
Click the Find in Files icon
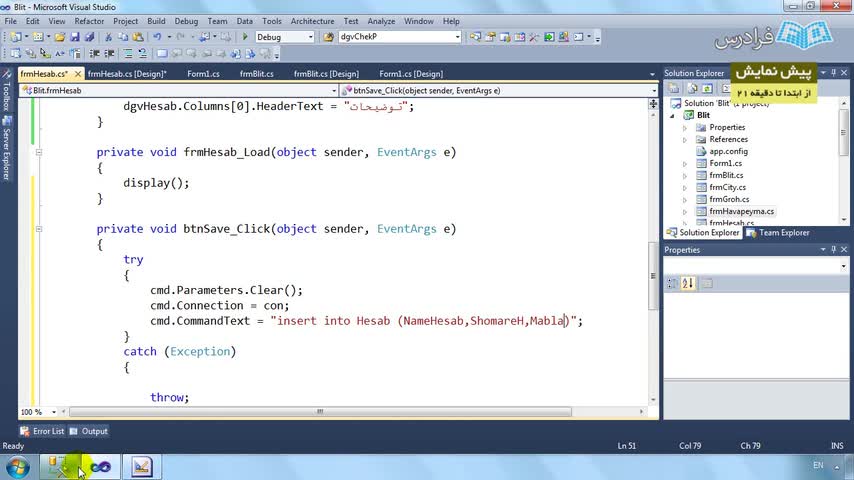328,37
